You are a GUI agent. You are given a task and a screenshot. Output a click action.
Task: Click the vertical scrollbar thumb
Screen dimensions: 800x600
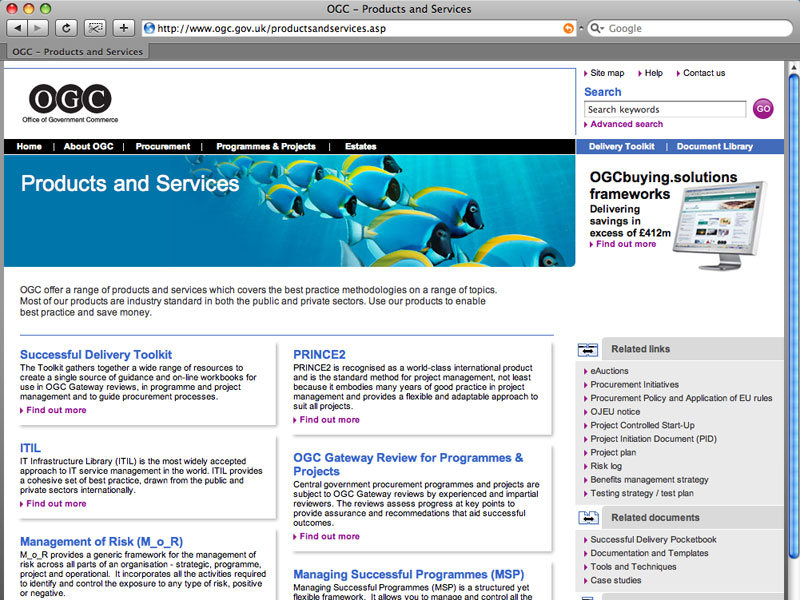pyautogui.click(x=794, y=316)
